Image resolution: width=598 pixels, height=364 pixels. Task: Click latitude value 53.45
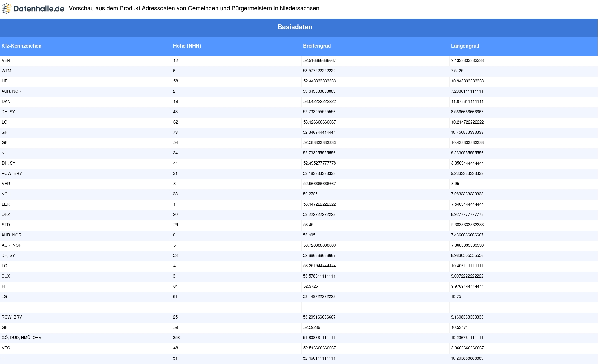308,225
